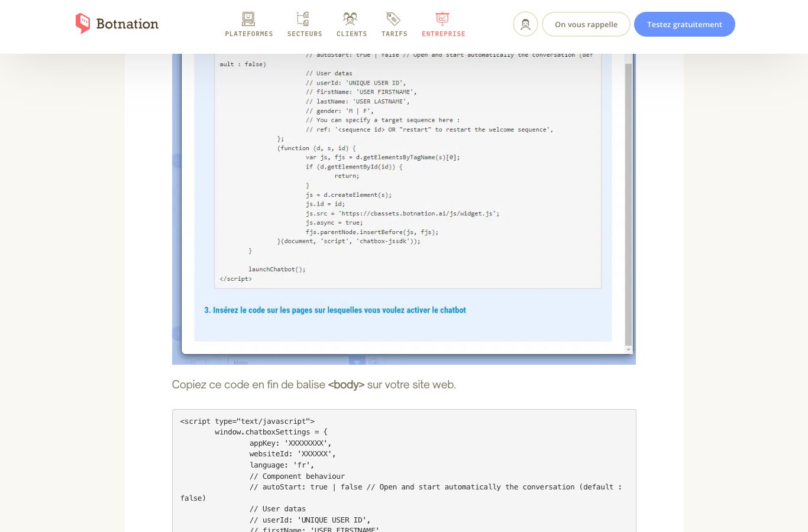The width and height of the screenshot is (808, 532).
Task: Click "js = d.createElement(s);" in screenshot
Action: pos(348,194)
